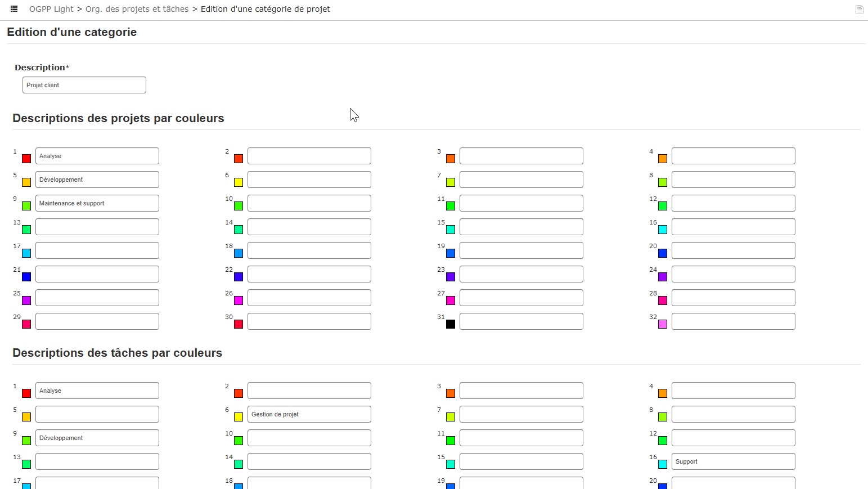Focus the empty project field number 2
The width and height of the screenshot is (868, 489).
pyautogui.click(x=309, y=156)
